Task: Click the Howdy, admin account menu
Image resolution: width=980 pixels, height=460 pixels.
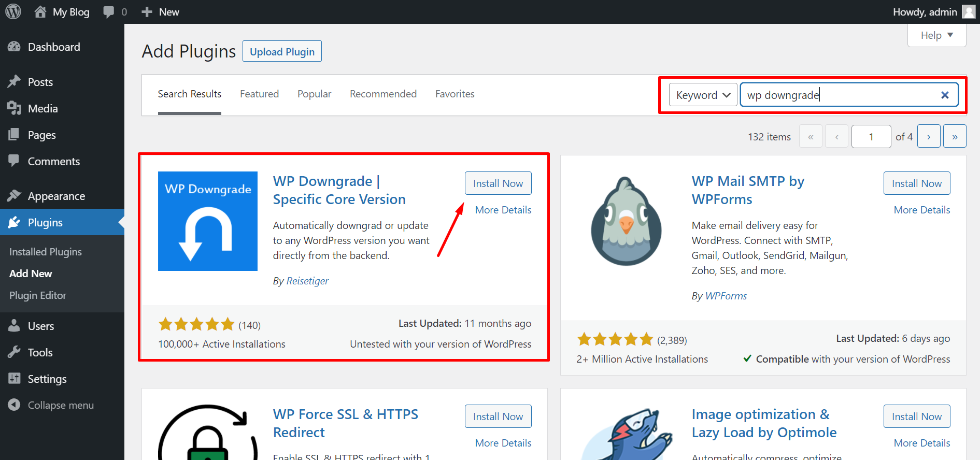Action: pyautogui.click(x=934, y=11)
